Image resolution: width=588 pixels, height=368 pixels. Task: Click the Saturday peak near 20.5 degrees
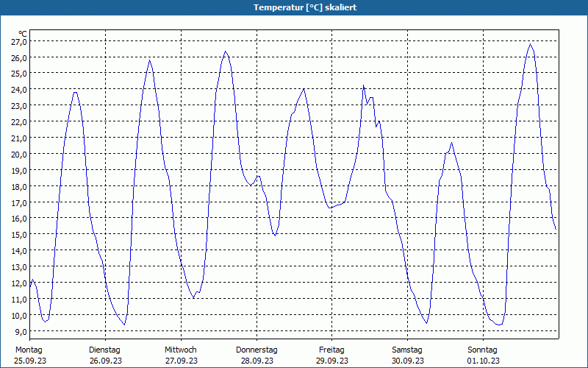tap(452, 143)
